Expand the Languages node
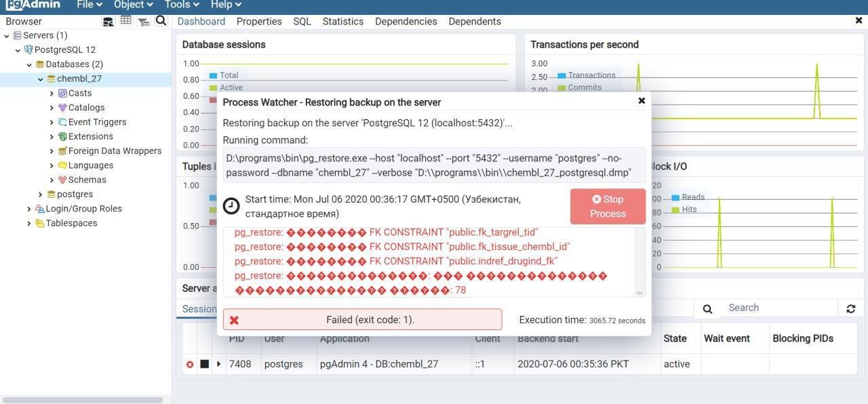This screenshot has height=404, width=868. click(52, 165)
